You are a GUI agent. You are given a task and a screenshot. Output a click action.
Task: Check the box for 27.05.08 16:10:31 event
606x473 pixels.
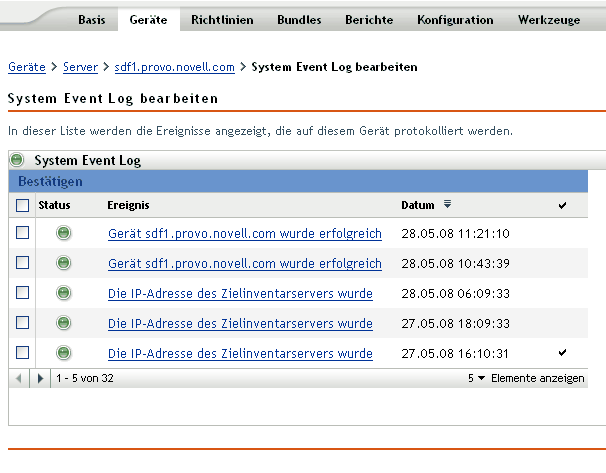[x=22, y=352]
